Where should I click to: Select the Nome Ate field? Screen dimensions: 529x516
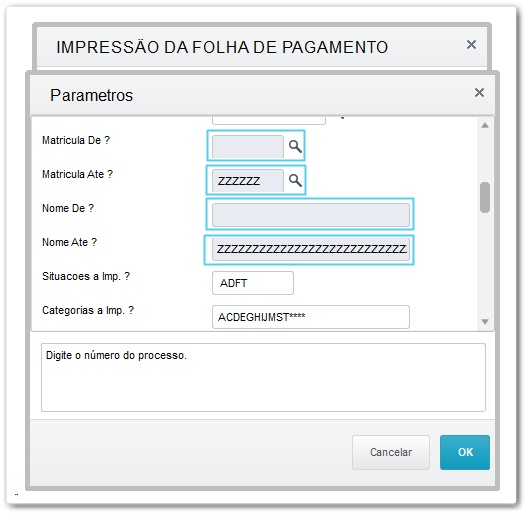coord(311,249)
